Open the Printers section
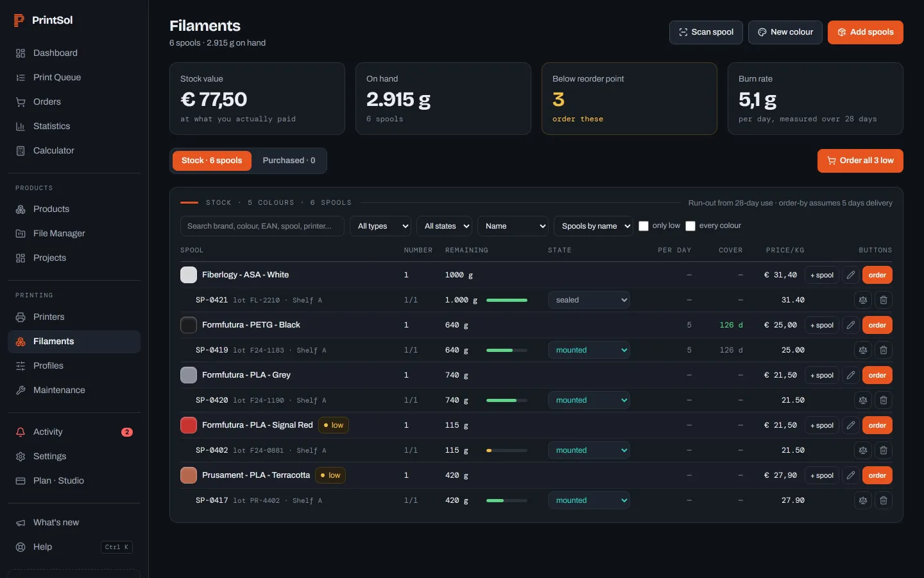 74,317
